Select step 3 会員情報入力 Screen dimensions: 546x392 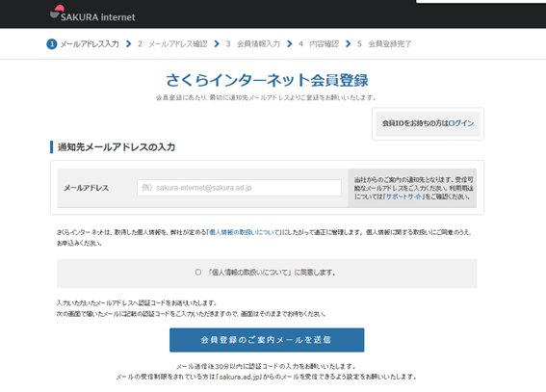click(x=253, y=44)
